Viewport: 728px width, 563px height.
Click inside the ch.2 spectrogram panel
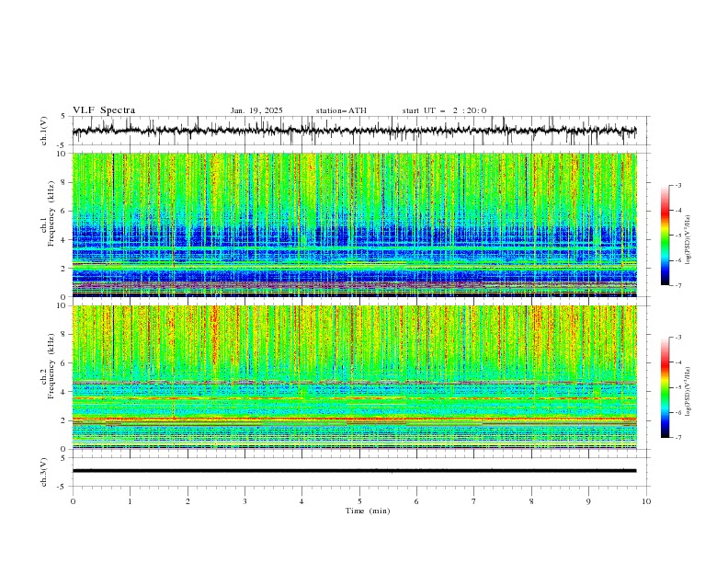(354, 377)
